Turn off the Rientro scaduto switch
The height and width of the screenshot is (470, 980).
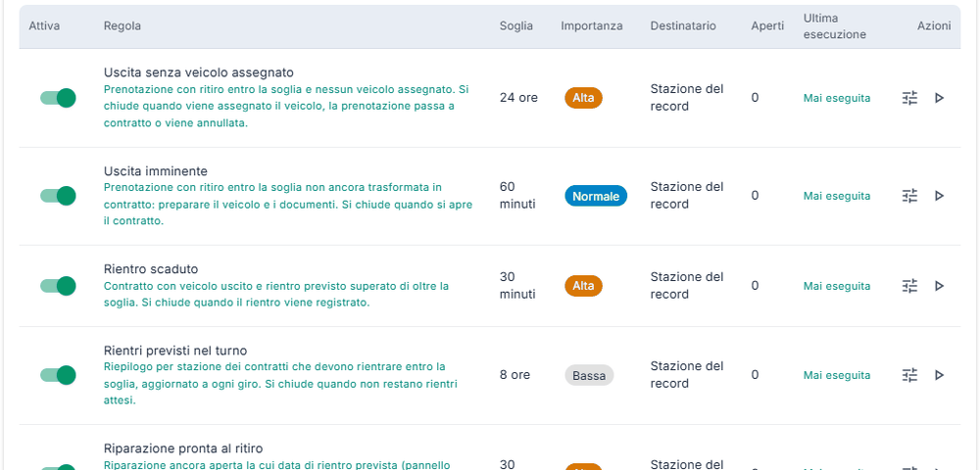pos(58,286)
